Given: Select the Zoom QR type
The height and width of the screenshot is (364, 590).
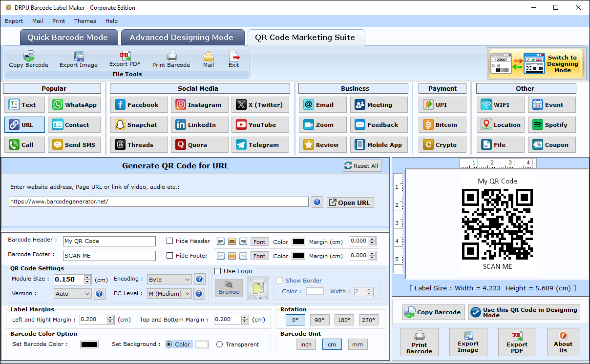Looking at the screenshot, I should pyautogui.click(x=323, y=125).
